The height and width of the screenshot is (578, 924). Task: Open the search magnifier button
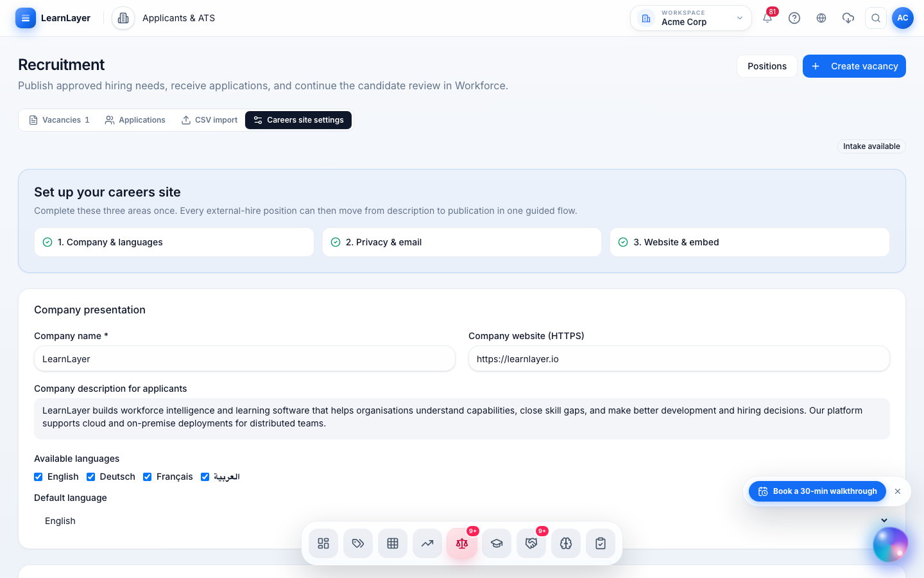876,18
